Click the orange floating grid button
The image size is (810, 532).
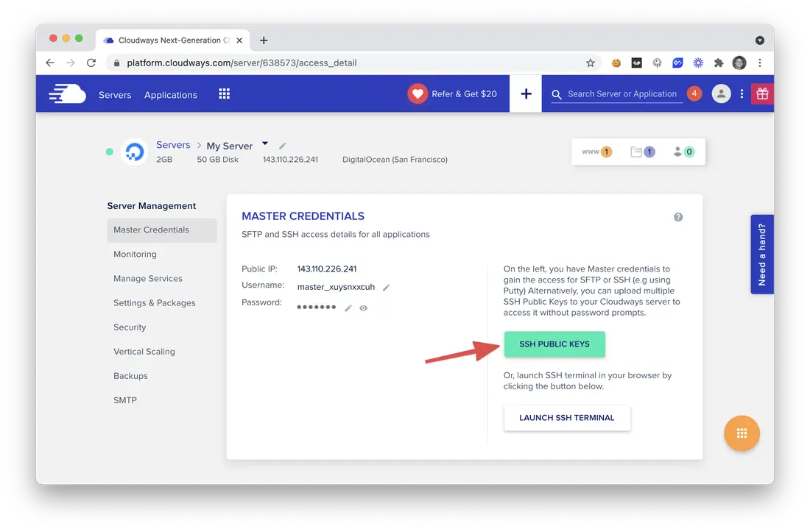pyautogui.click(x=742, y=433)
